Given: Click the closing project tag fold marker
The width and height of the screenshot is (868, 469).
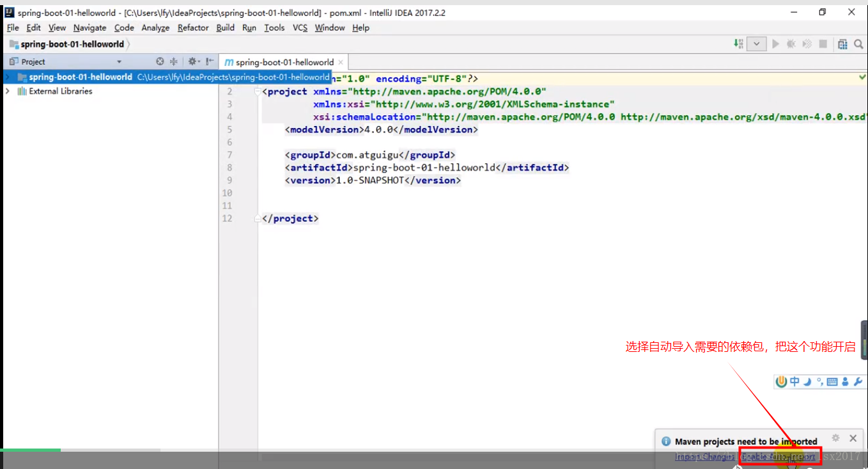Looking at the screenshot, I should [x=258, y=219].
